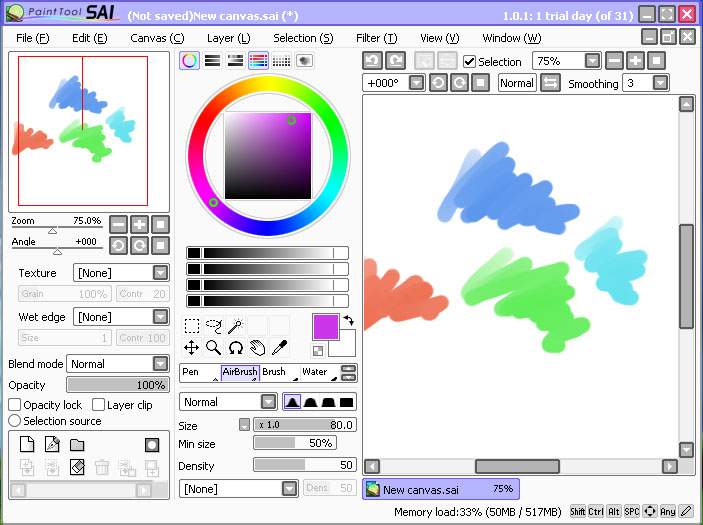The image size is (703, 525).
Task: Select the rectangular selection tool
Action: [x=192, y=326]
